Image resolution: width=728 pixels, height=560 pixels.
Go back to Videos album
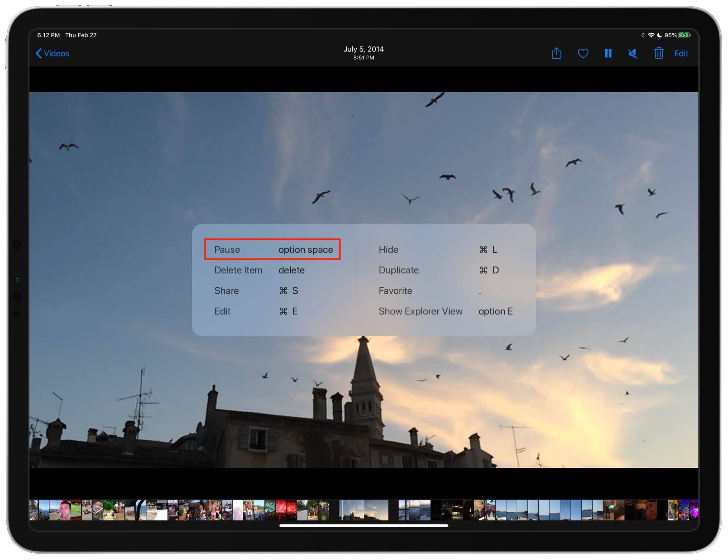click(53, 53)
